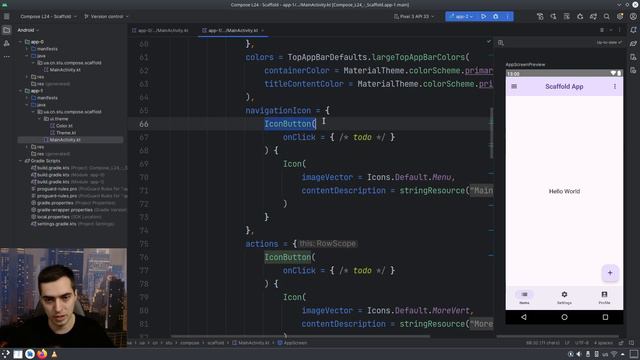The image size is (640, 360).
Task: Open the Version control dropdown
Action: coord(106,17)
